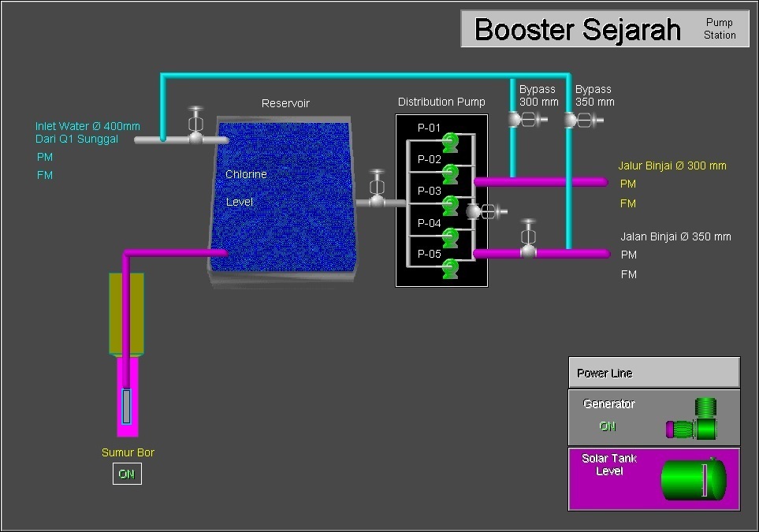
Task: Select the Power Line panel
Action: click(x=653, y=373)
